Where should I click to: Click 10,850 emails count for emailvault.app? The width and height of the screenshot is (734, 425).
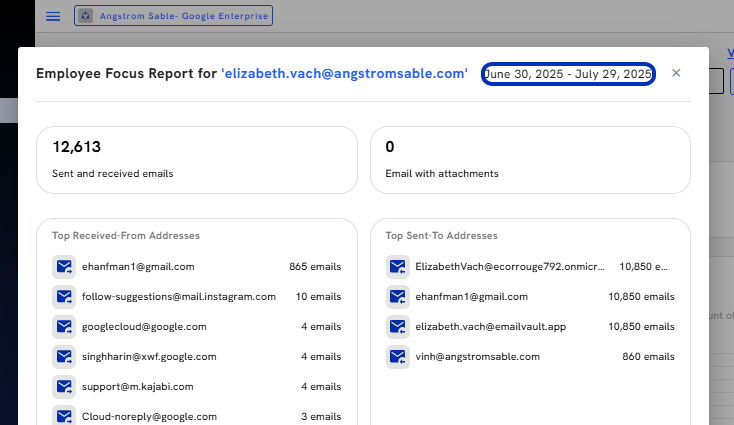641,327
